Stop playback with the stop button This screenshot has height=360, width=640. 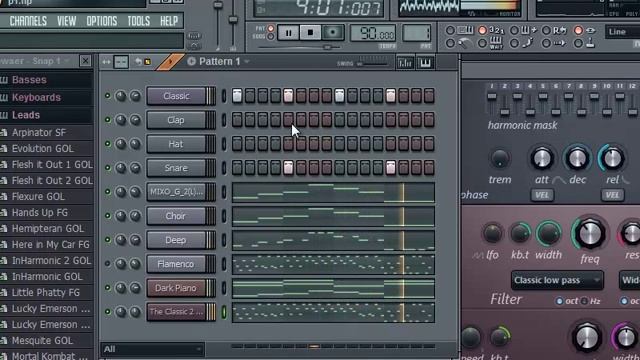(x=310, y=33)
